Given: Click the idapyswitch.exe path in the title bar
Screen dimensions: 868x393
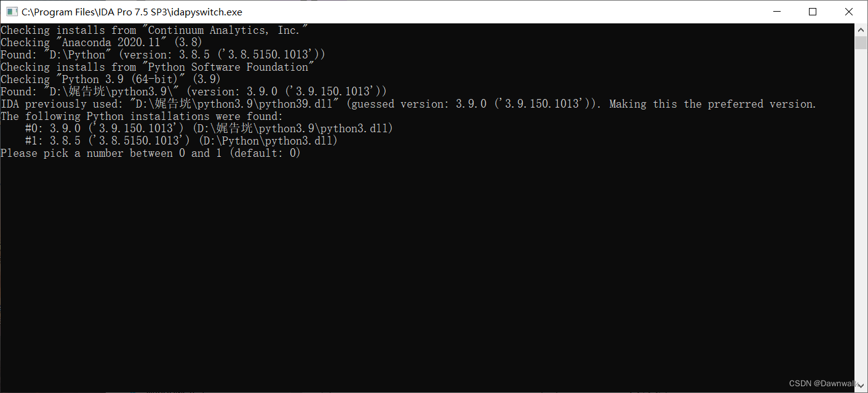Looking at the screenshot, I should pos(132,11).
